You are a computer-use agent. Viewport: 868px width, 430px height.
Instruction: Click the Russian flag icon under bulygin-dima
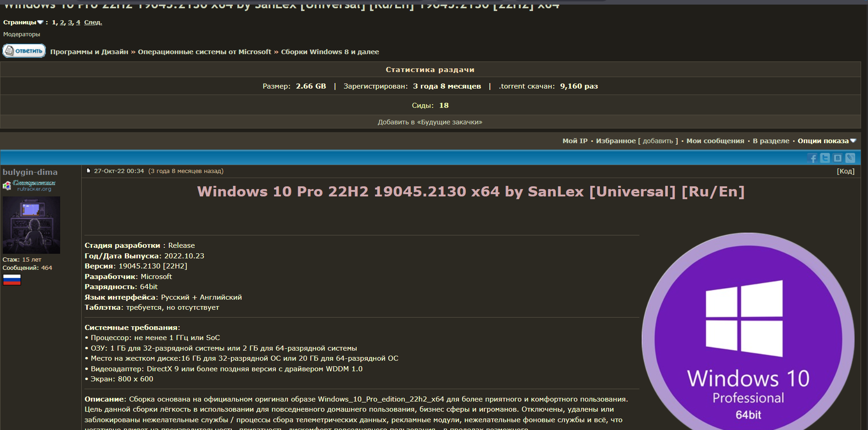[x=12, y=280]
